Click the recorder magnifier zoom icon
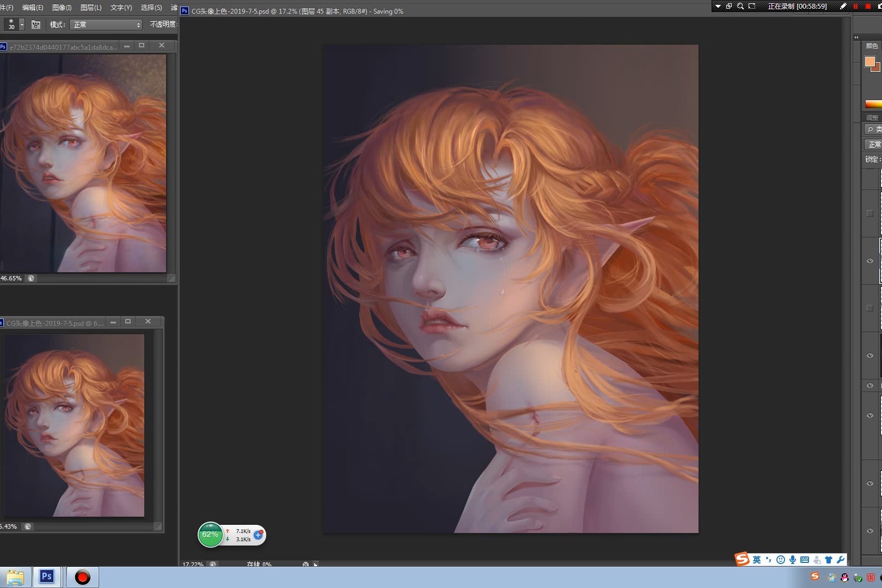 pos(740,7)
